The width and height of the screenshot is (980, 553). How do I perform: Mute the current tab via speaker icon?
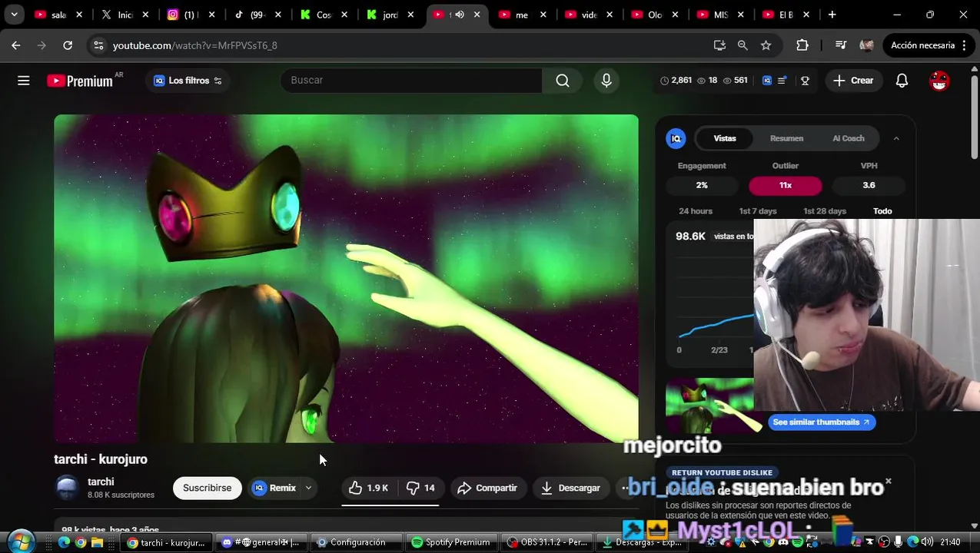(x=460, y=15)
